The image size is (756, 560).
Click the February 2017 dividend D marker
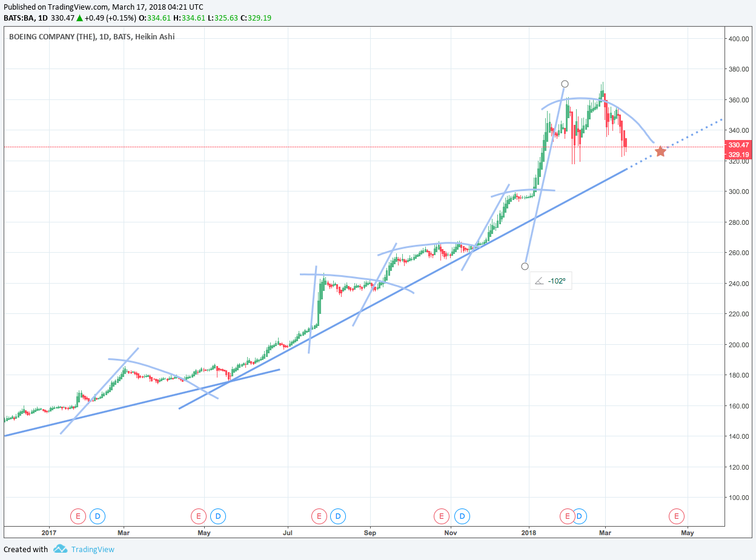point(97,516)
